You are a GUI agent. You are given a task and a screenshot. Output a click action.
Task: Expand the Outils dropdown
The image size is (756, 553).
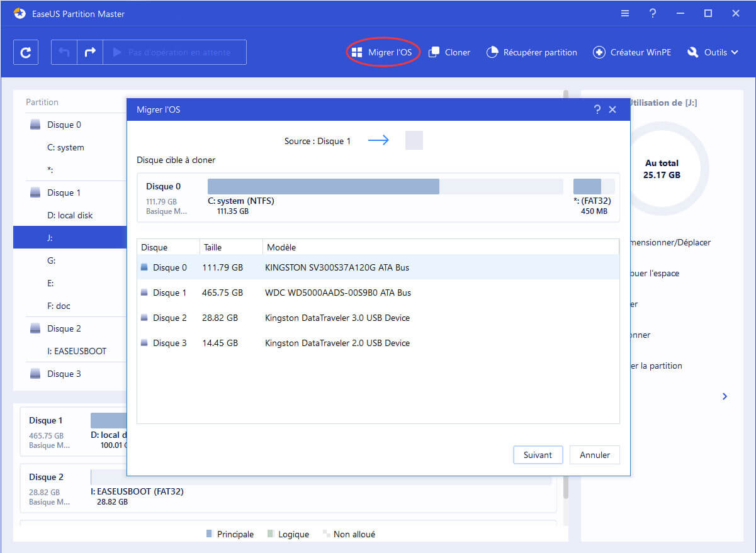713,52
